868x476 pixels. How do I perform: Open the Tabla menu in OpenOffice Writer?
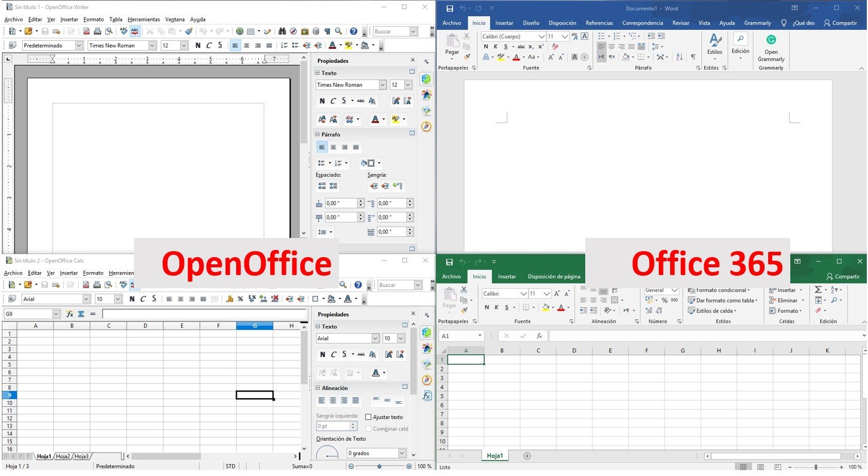tap(116, 20)
